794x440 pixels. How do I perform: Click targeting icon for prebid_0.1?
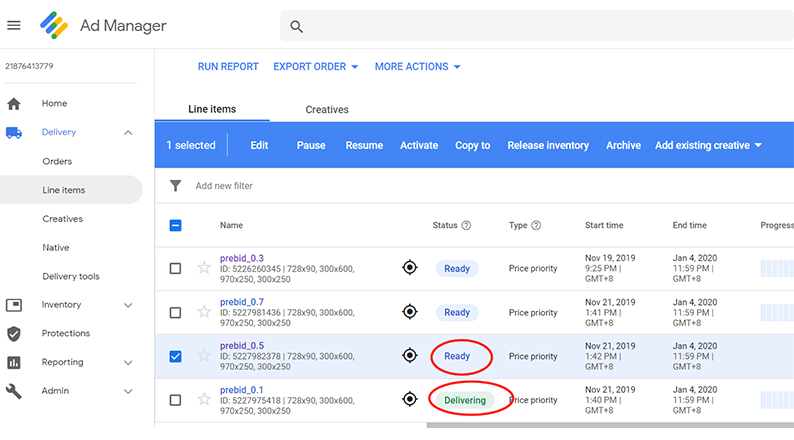tap(410, 399)
